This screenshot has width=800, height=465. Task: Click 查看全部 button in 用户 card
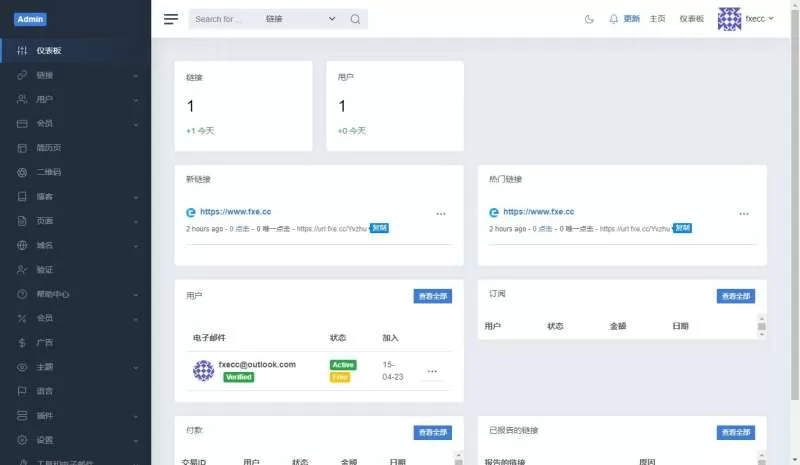(433, 296)
